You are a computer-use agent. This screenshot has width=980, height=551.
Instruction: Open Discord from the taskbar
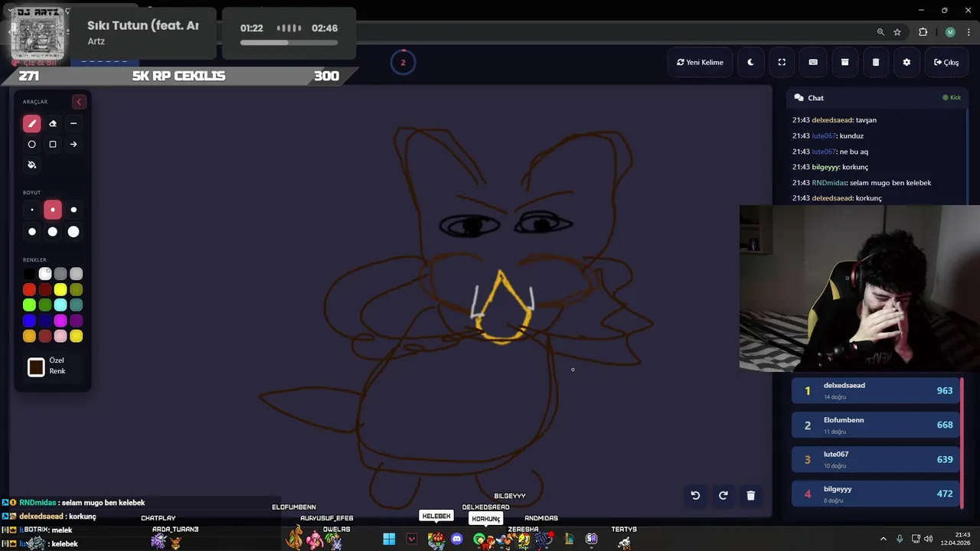click(x=457, y=540)
